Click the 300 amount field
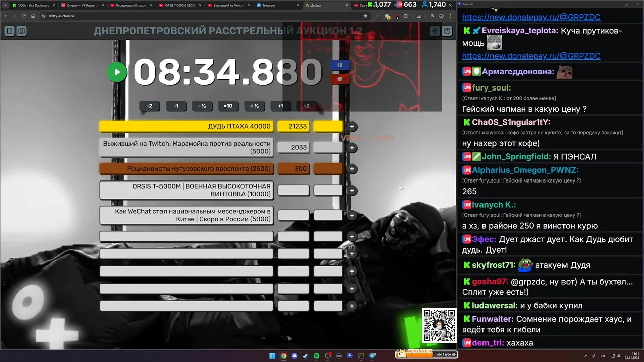This screenshot has height=362, width=644. coord(293,168)
